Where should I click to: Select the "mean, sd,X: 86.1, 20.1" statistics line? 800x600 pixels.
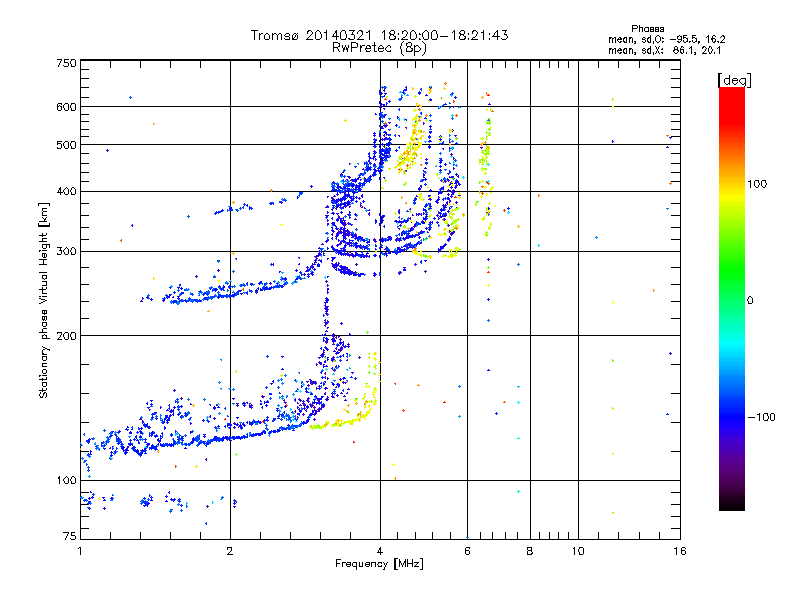pos(664,50)
